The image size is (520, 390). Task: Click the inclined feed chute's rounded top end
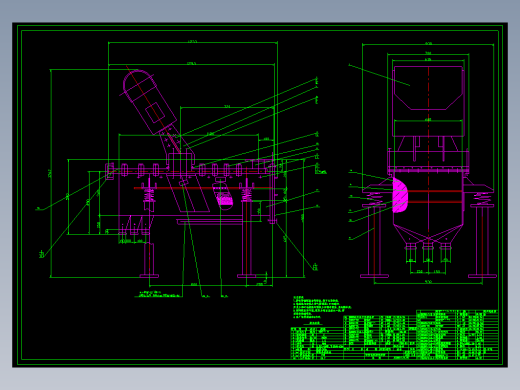click(x=137, y=81)
